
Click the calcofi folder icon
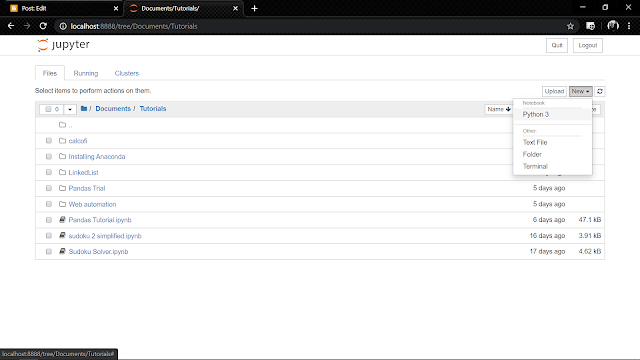(62, 141)
